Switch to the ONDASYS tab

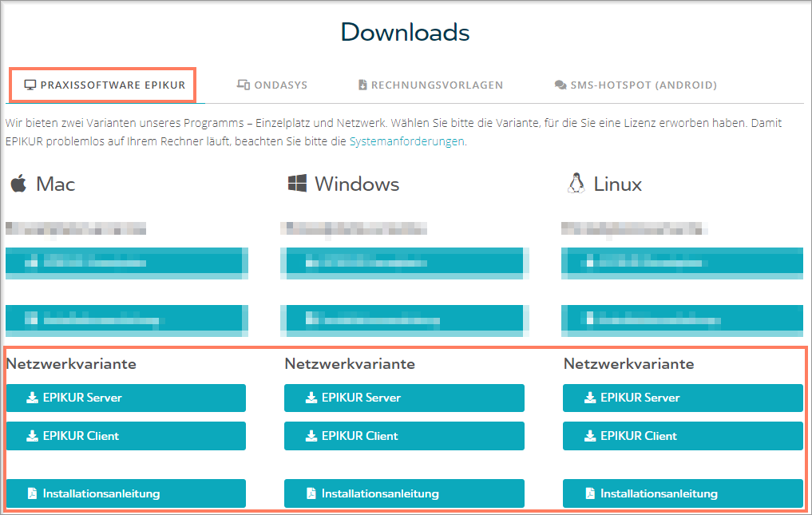click(x=272, y=85)
